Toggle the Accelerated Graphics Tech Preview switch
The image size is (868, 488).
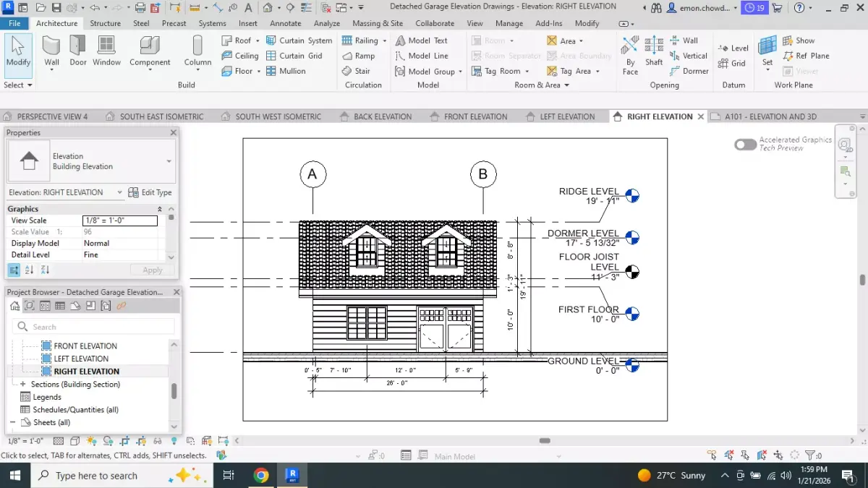click(745, 145)
